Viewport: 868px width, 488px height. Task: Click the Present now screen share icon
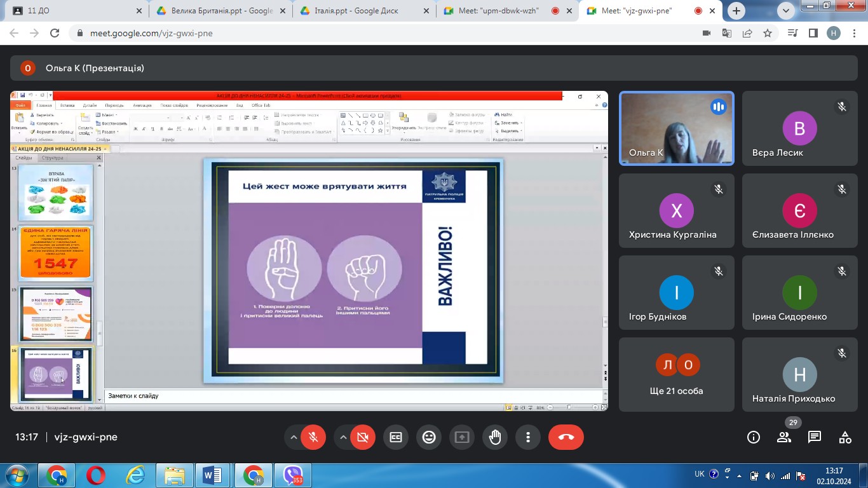[x=462, y=437]
